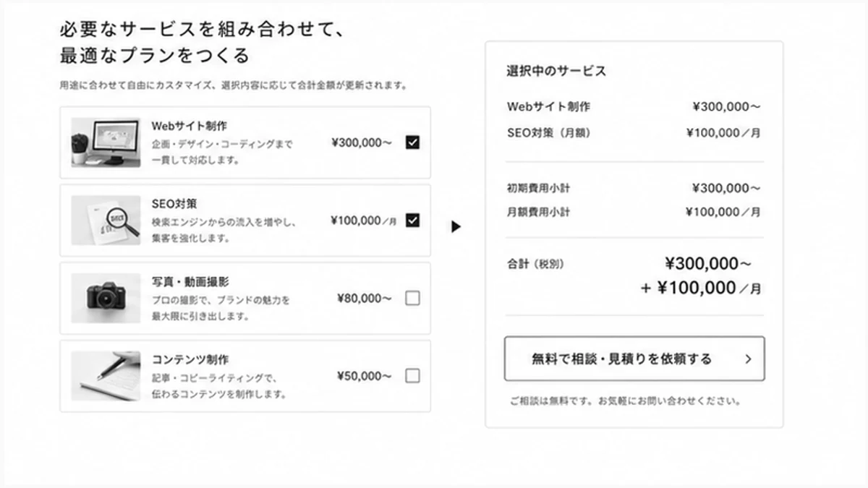The image size is (868, 488).
Task: Click the monitor thumbnail for Webサイト制作
Action: click(x=106, y=142)
